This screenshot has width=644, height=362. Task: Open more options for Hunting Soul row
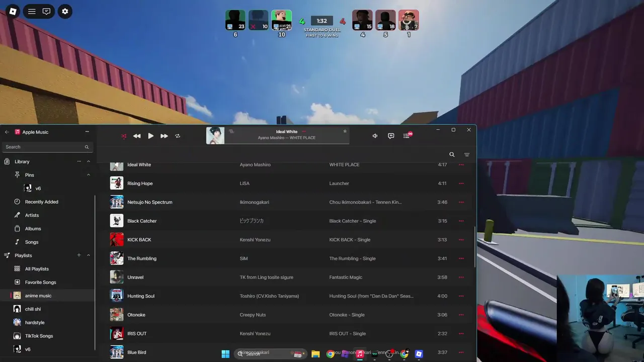click(461, 296)
